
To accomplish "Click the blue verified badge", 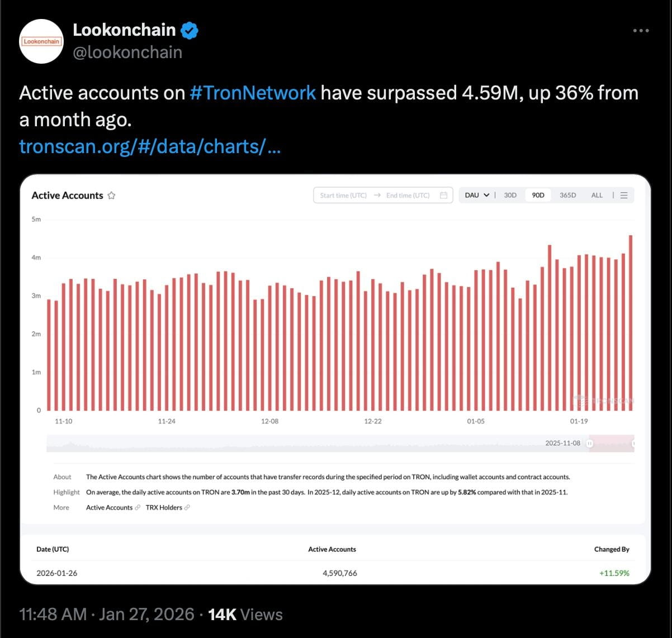I will coord(190,30).
